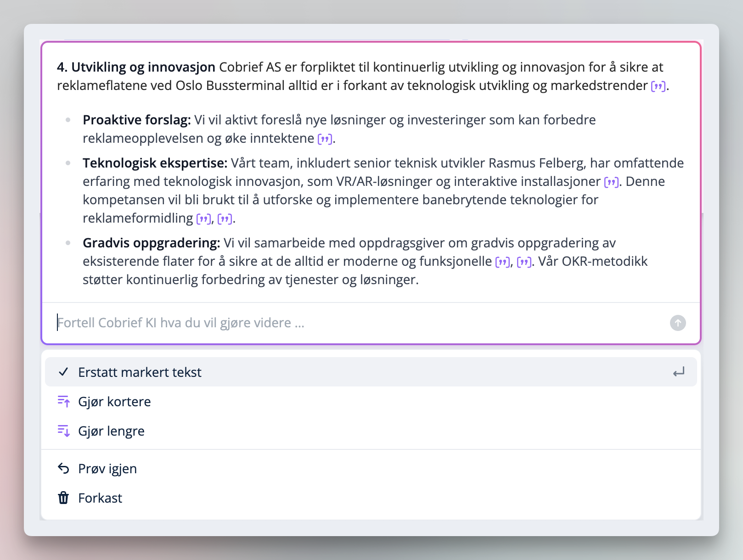743x560 pixels.
Task: Open second citation after reklameformidling
Action: tap(225, 218)
